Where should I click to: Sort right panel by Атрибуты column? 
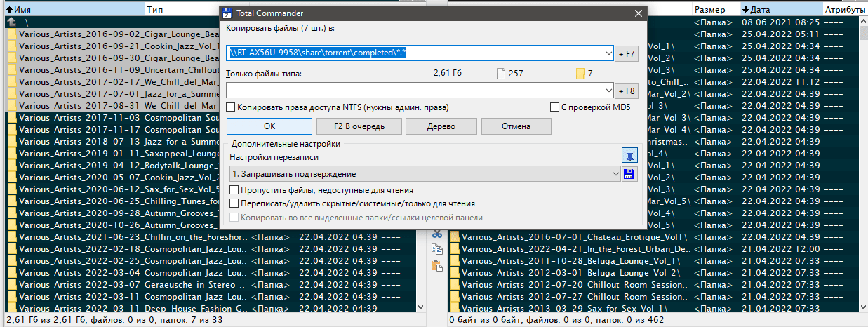pos(844,10)
